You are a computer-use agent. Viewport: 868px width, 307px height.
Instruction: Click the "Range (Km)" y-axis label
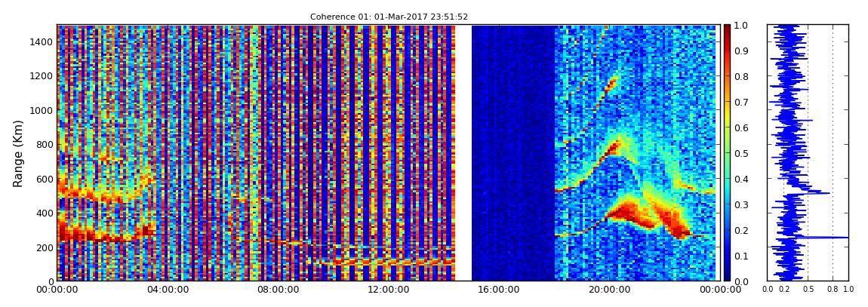[x=18, y=153]
